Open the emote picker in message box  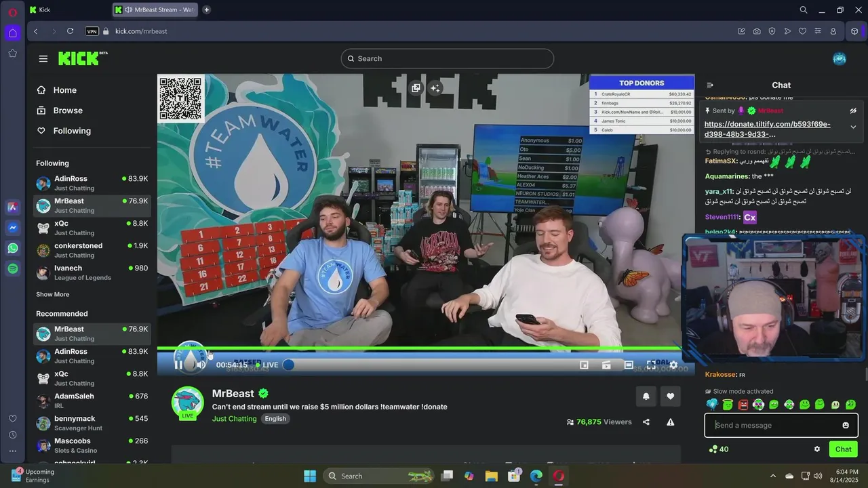click(846, 425)
